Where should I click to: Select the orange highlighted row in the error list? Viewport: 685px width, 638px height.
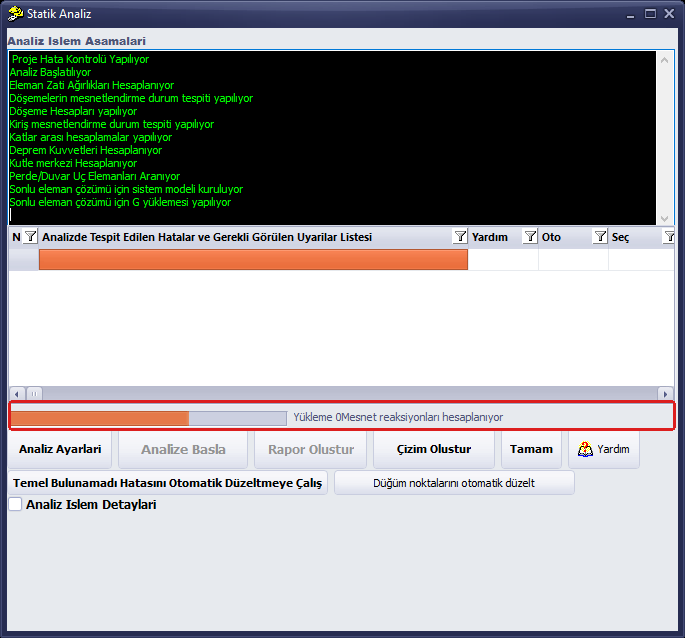tap(253, 260)
